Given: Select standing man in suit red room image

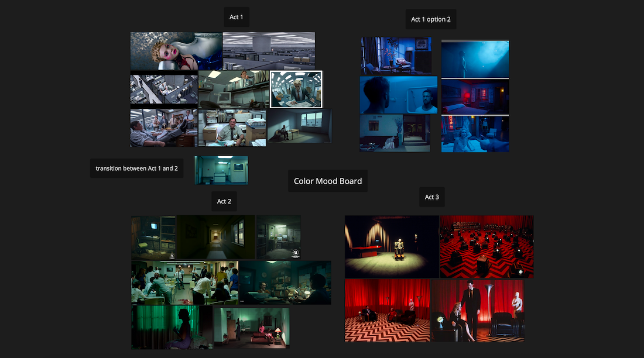Looking at the screenshot, I should coord(478,311).
